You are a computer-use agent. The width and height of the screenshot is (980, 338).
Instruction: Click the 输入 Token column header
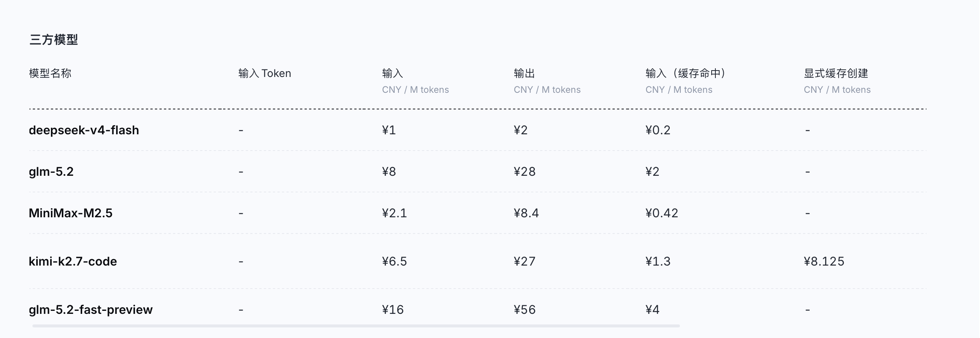[x=265, y=73]
